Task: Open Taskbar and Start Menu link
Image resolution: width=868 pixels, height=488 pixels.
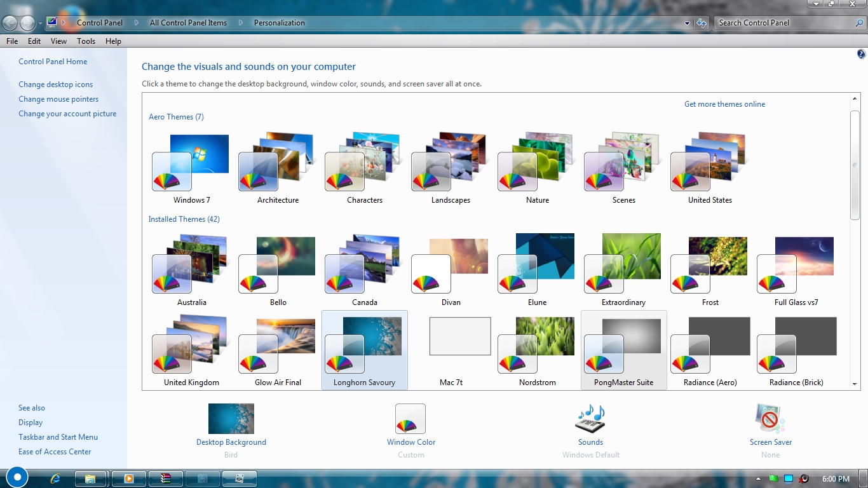Action: point(58,437)
